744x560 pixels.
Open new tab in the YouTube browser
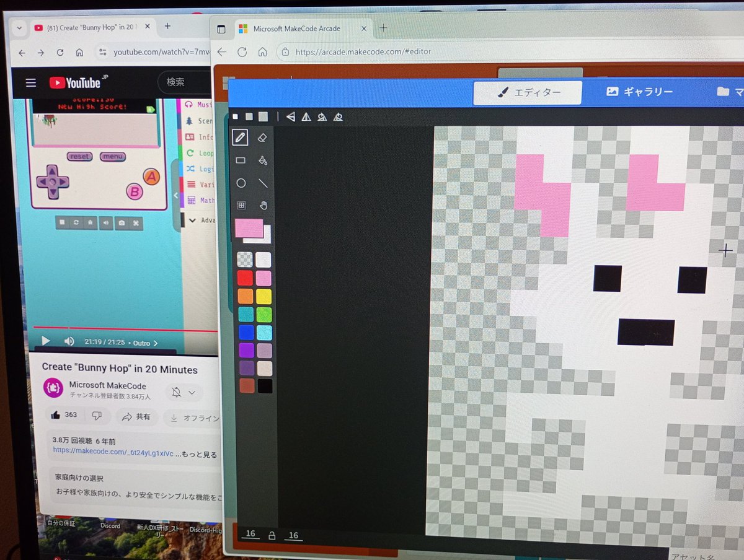167,27
